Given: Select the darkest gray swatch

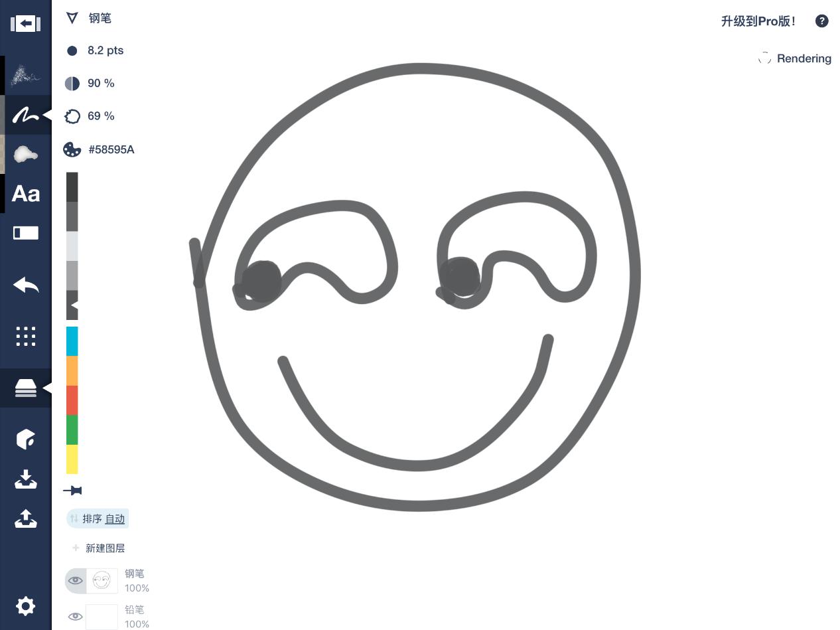Looking at the screenshot, I should [72, 187].
